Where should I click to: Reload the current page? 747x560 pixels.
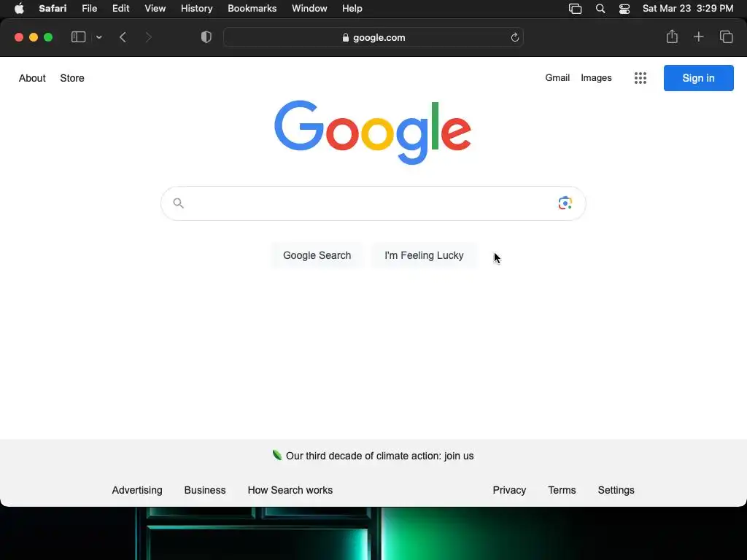coord(514,37)
